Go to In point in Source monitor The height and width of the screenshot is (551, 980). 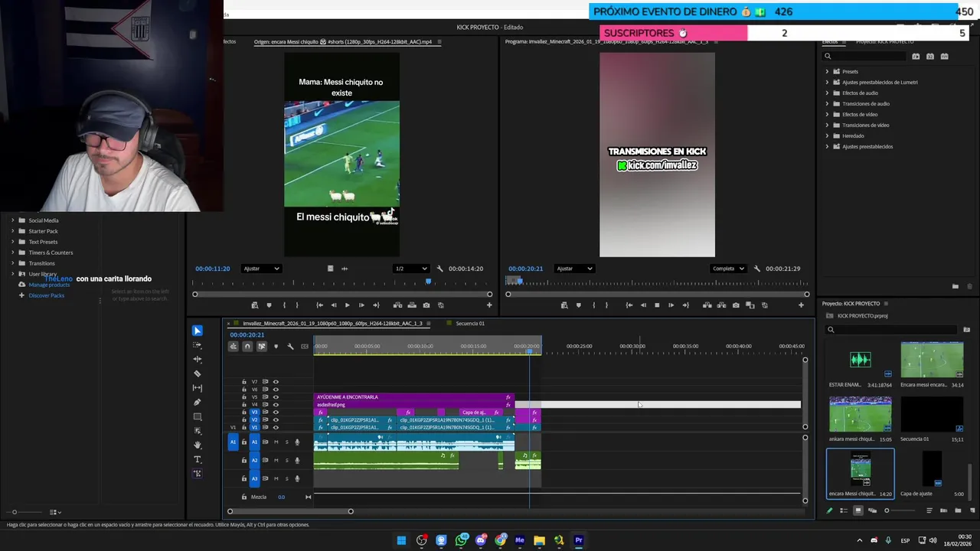[319, 305]
